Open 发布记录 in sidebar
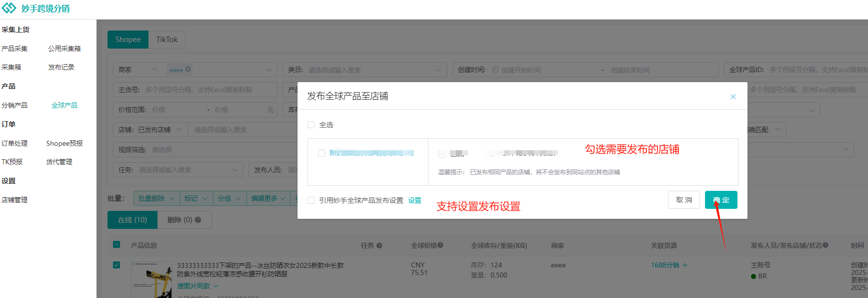 (61, 67)
